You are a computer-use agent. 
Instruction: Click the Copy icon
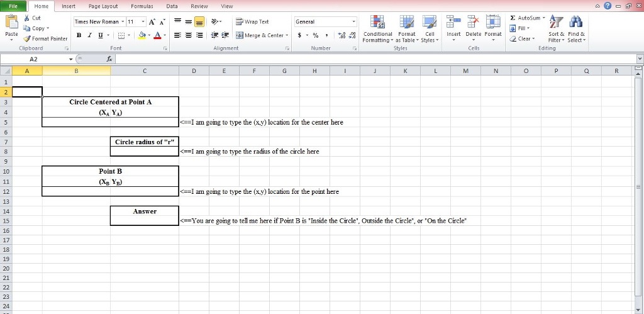[x=27, y=28]
